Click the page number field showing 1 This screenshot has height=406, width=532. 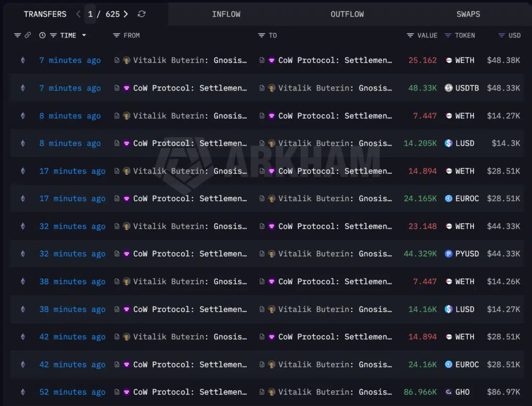[90, 14]
